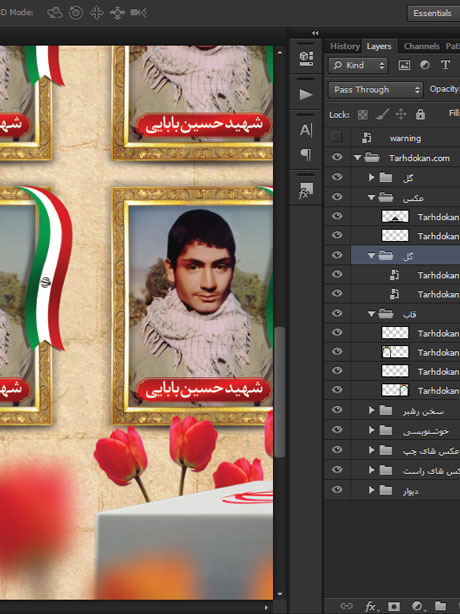Switch to the Channels tab
The height and width of the screenshot is (614, 460).
[x=421, y=46]
